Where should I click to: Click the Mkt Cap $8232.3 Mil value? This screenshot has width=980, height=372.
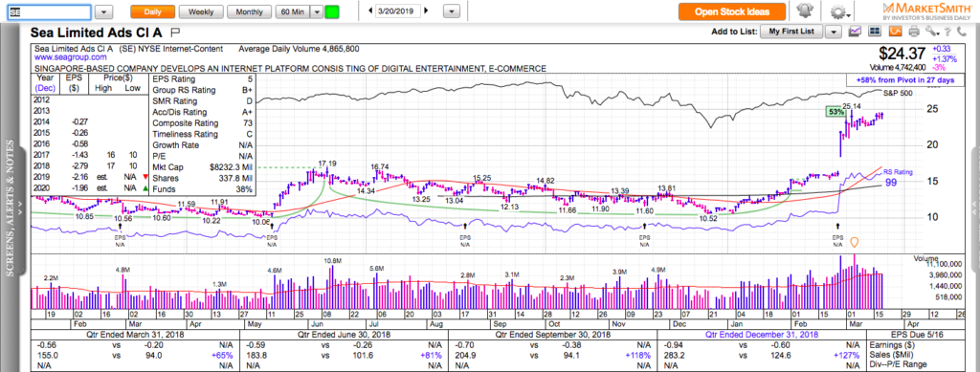click(232, 166)
